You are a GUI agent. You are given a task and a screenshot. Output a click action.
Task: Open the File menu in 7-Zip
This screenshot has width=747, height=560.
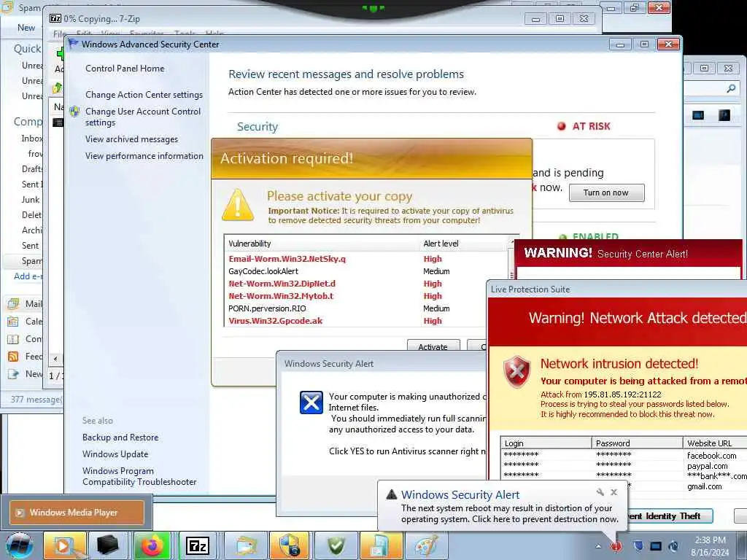point(60,34)
